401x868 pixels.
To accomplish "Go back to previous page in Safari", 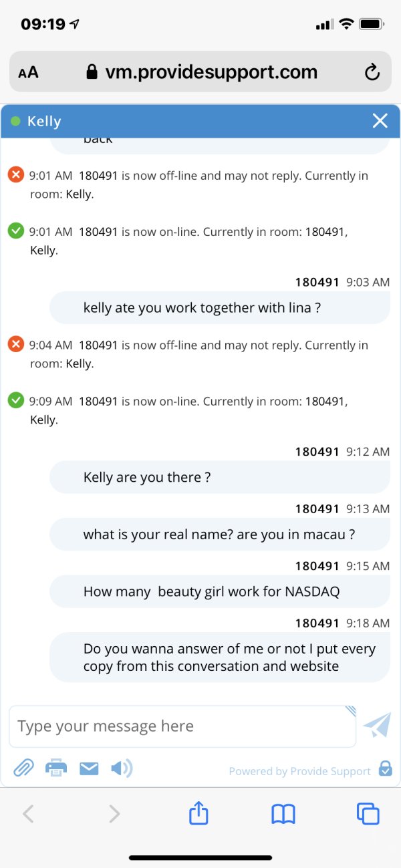I will [28, 813].
